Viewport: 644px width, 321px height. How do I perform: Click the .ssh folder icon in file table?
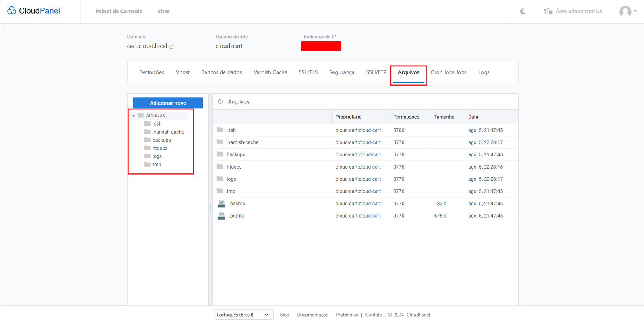click(220, 130)
